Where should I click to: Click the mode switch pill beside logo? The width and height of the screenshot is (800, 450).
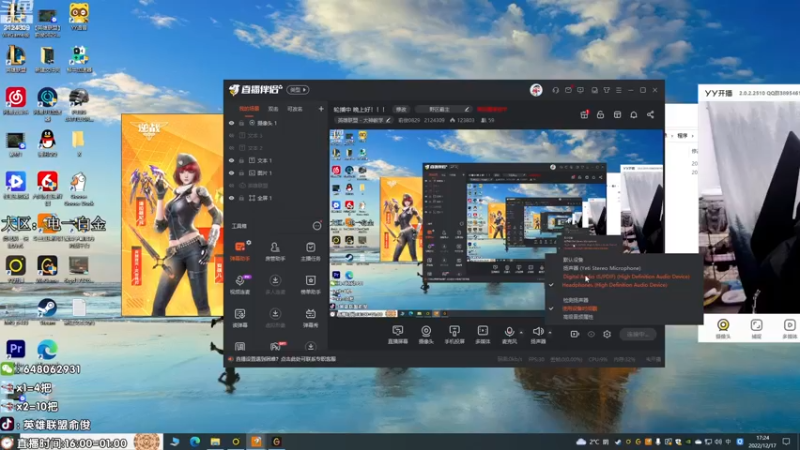[x=298, y=90]
